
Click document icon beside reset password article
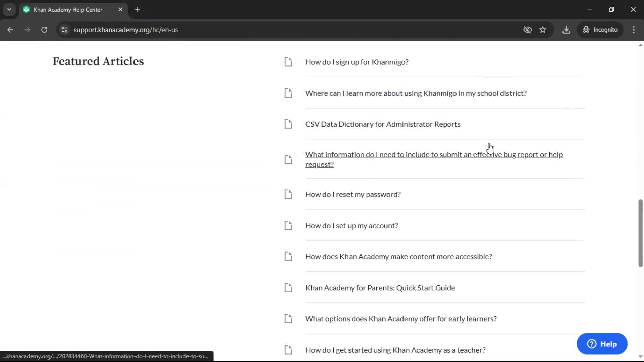tap(288, 194)
